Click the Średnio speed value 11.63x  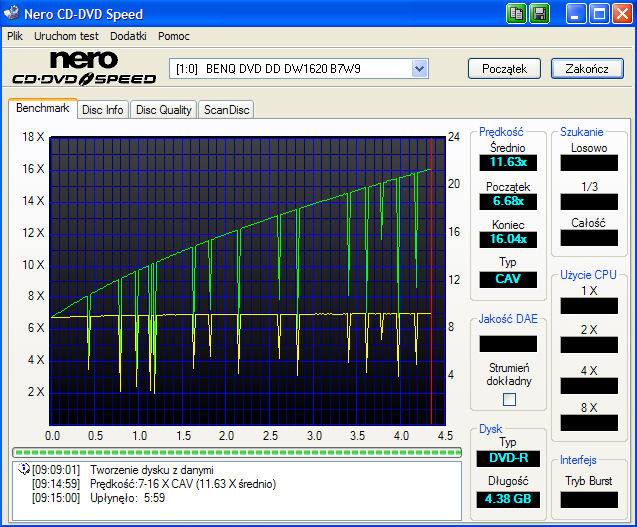click(508, 162)
